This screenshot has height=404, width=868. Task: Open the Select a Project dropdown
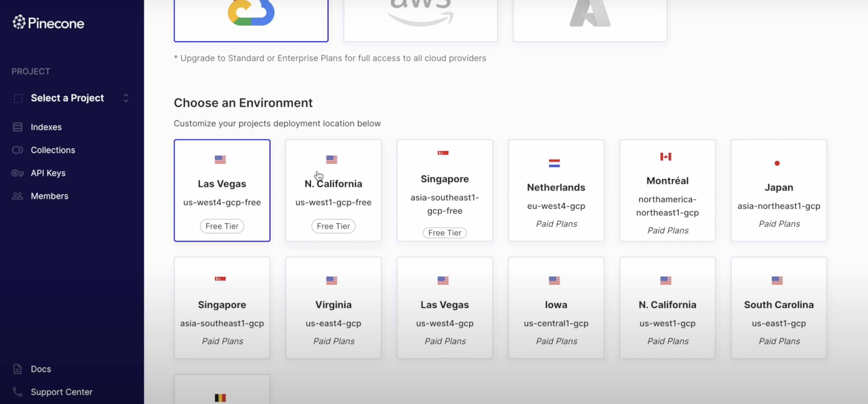(x=67, y=98)
